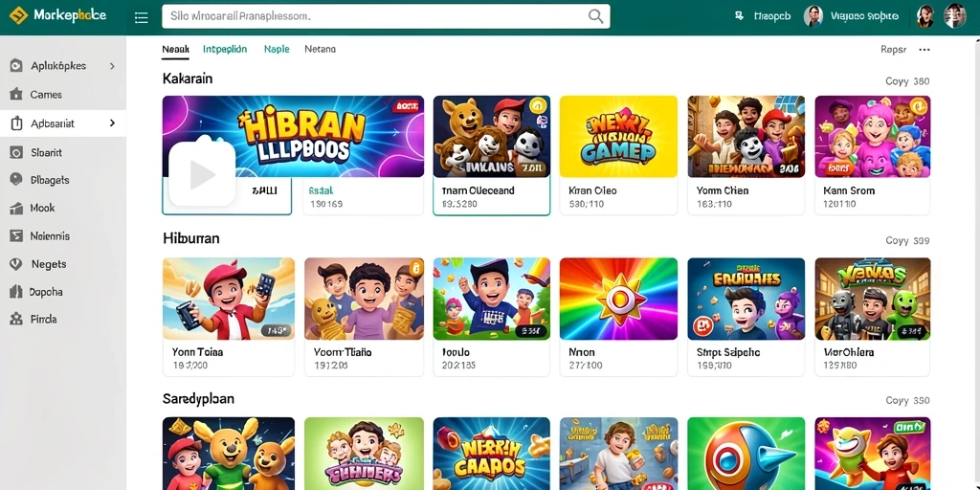980x490 pixels.
Task: Open the Kann Srom game thumbnail
Action: [x=873, y=136]
